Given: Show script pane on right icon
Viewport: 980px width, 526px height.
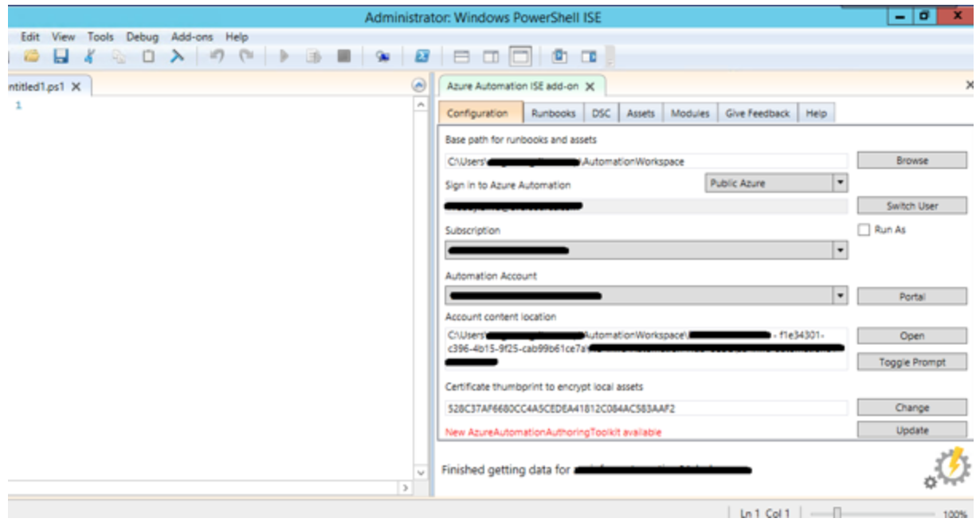Looking at the screenshot, I should [x=490, y=57].
